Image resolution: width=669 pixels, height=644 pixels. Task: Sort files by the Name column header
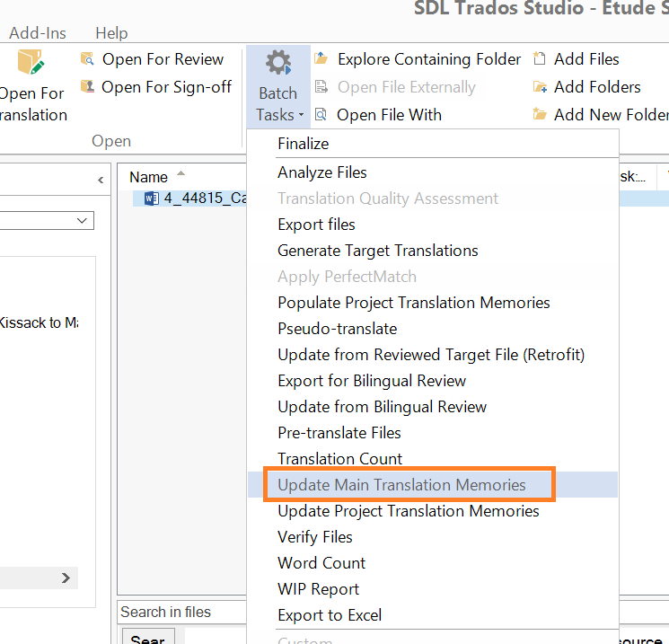(148, 177)
